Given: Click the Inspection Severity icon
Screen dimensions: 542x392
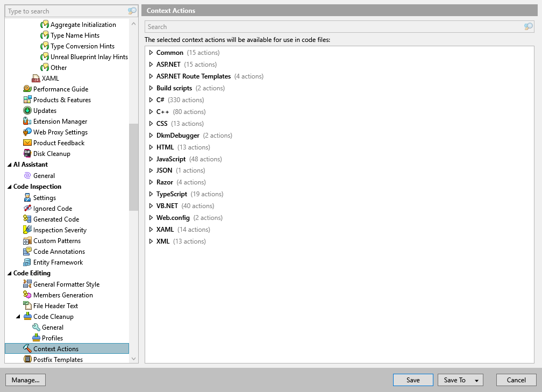Looking at the screenshot, I should point(27,230).
